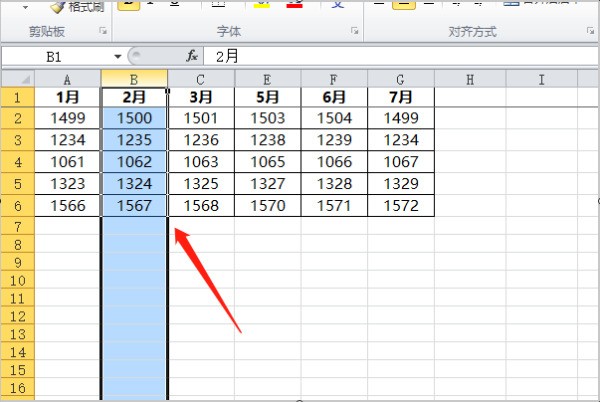Viewport: 600px width, 402px height.
Task: Select row 5 header
Action: tap(18, 184)
